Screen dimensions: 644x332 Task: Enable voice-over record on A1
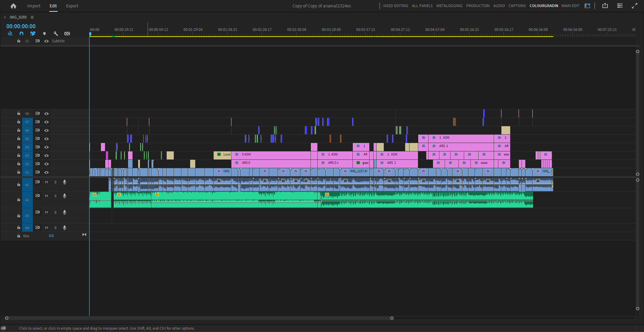pos(65,182)
